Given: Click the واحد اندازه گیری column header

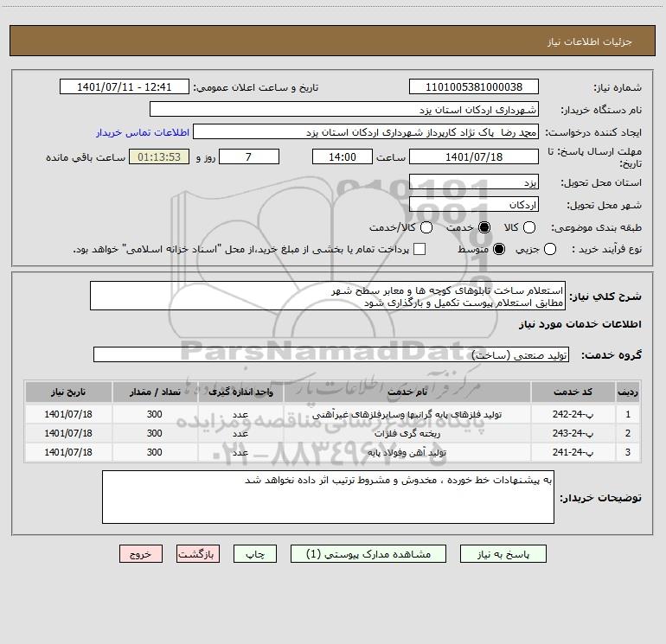Looking at the screenshot, I should tap(240, 392).
